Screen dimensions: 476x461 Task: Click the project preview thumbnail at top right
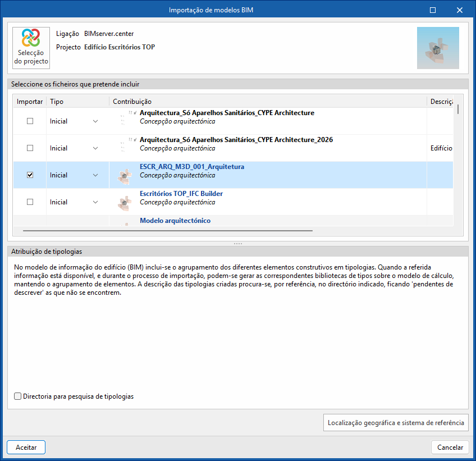pos(438,48)
